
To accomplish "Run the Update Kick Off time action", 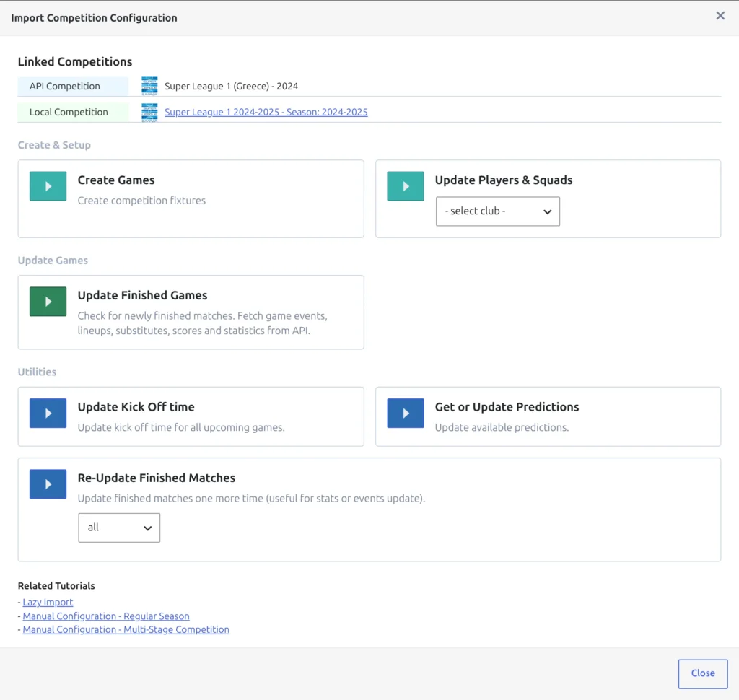I will tap(48, 414).
